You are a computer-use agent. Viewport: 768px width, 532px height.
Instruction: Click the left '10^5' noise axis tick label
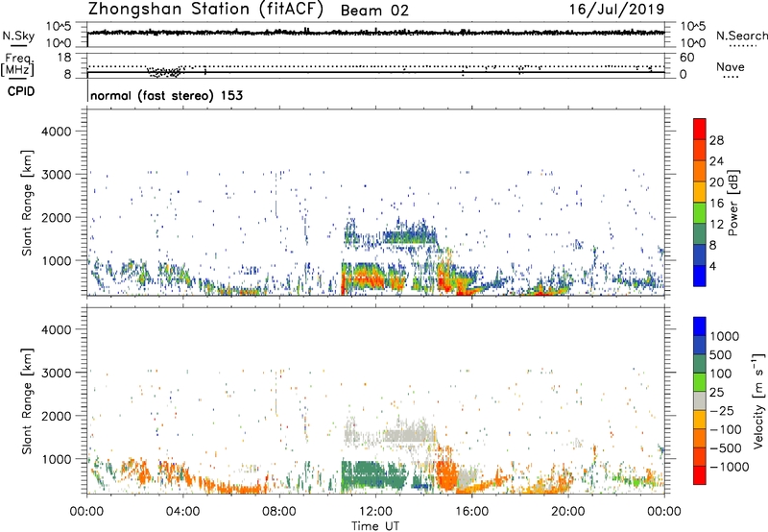coord(59,27)
